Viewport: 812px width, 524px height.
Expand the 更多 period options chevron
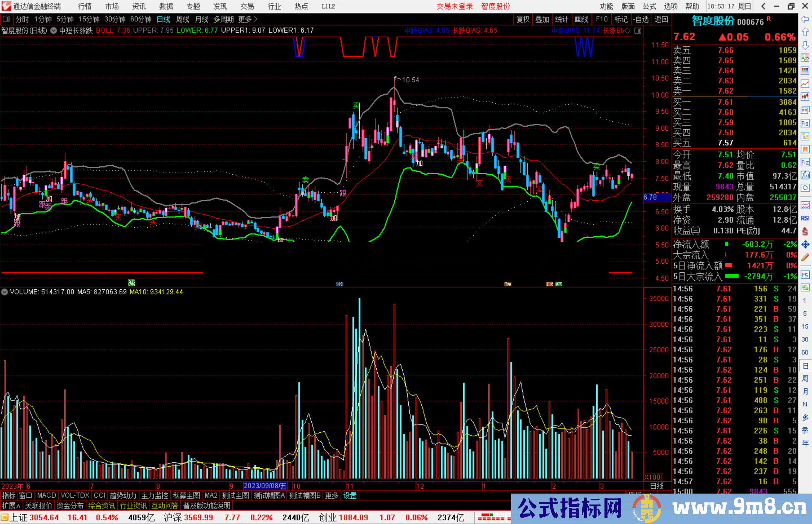256,19
